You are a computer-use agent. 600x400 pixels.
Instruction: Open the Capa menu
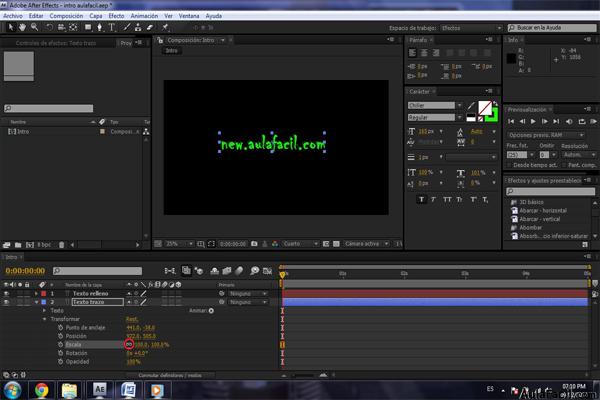[x=96, y=16]
